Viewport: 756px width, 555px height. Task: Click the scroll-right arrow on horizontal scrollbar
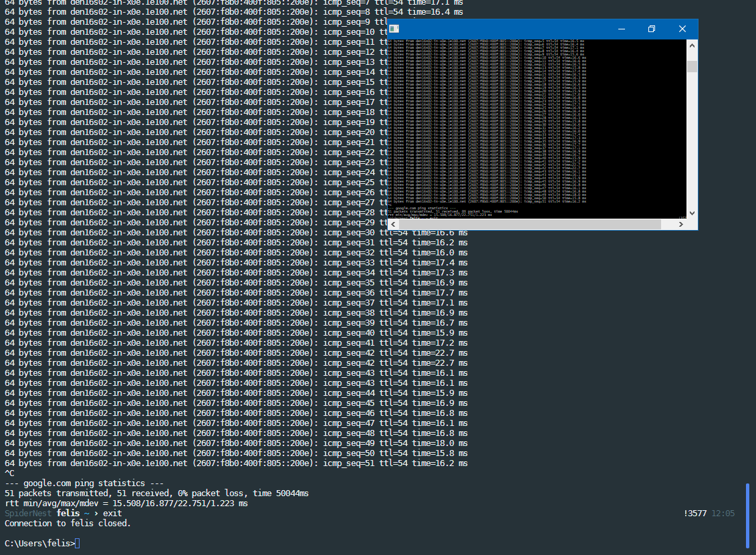click(682, 224)
